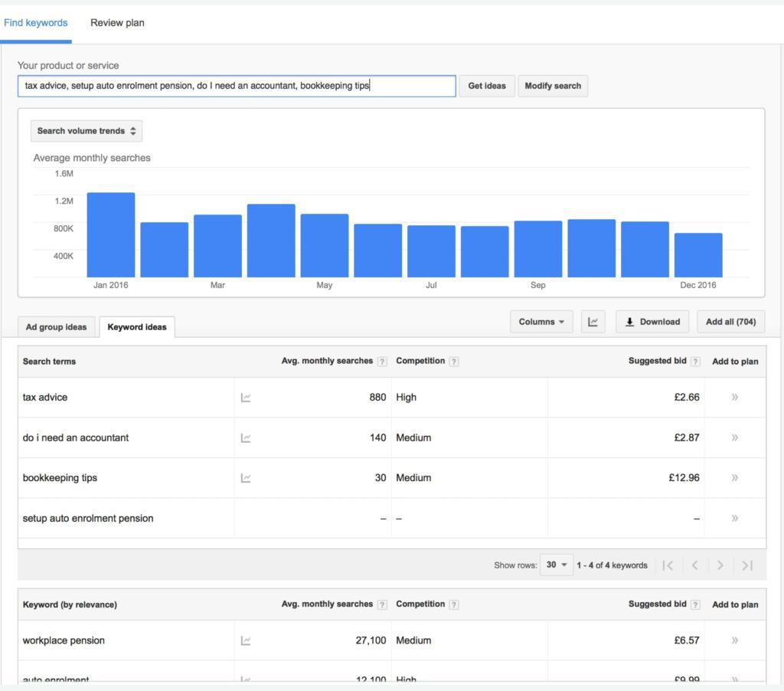This screenshot has height=691, width=784.
Task: Click help icon beside Suggested bid header
Action: [x=694, y=361]
